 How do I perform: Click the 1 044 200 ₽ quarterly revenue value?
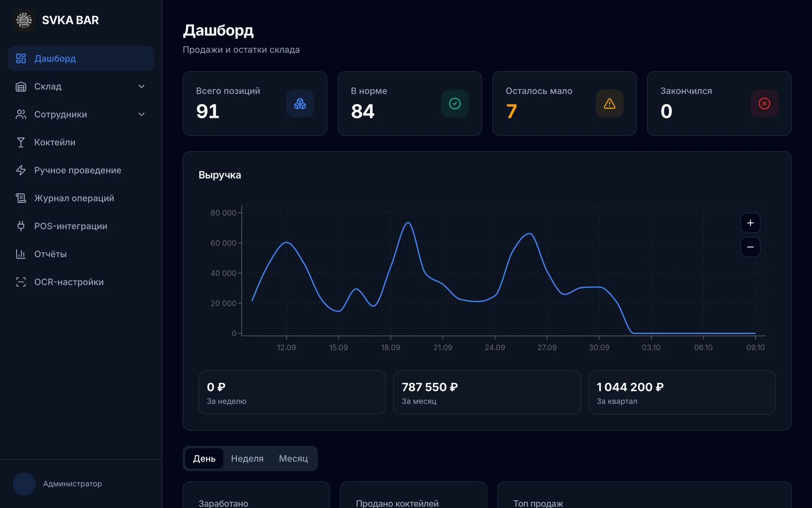(630, 387)
